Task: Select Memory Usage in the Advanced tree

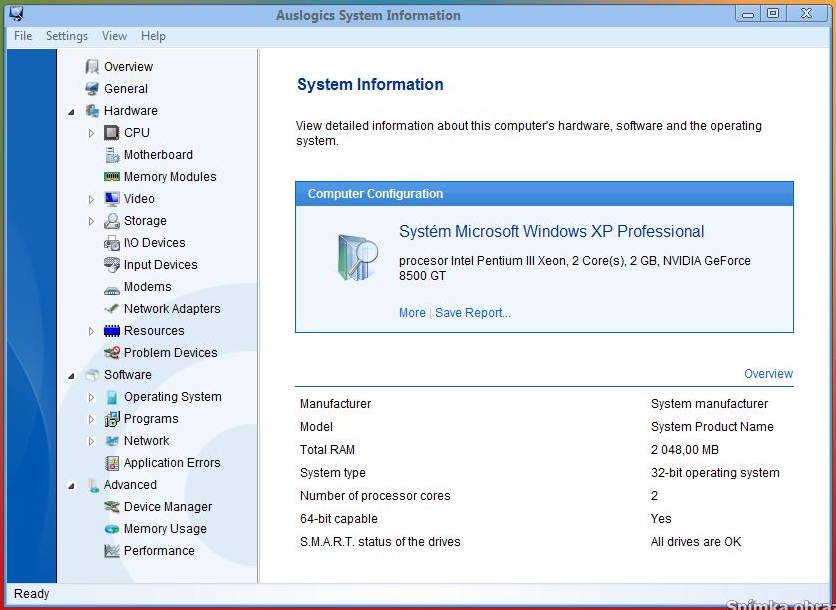Action: tap(165, 529)
